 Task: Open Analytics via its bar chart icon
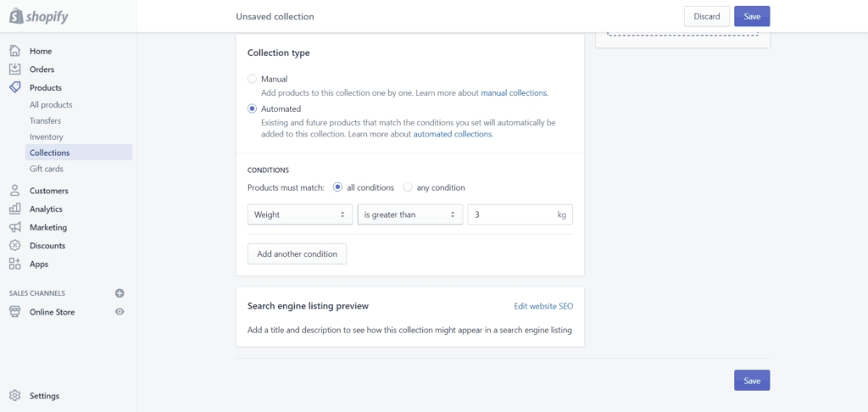tap(15, 209)
